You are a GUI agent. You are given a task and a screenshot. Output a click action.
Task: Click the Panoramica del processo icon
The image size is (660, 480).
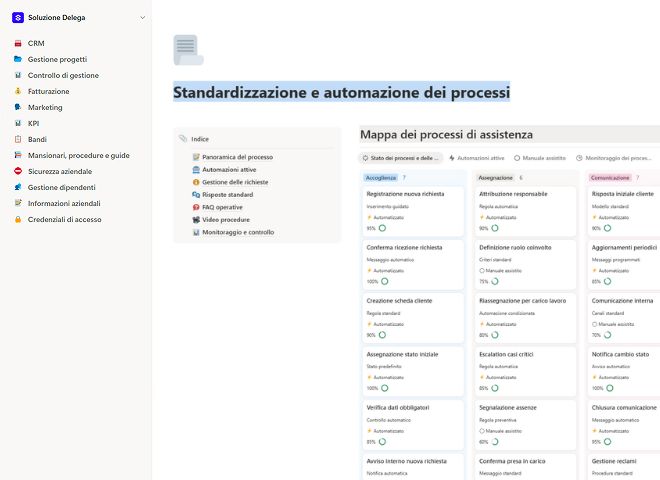click(x=196, y=157)
